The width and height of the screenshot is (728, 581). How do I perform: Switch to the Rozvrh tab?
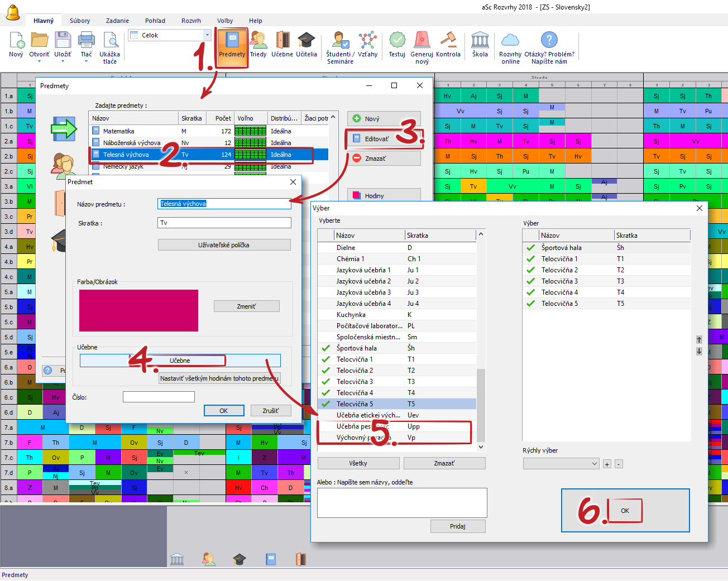(191, 21)
